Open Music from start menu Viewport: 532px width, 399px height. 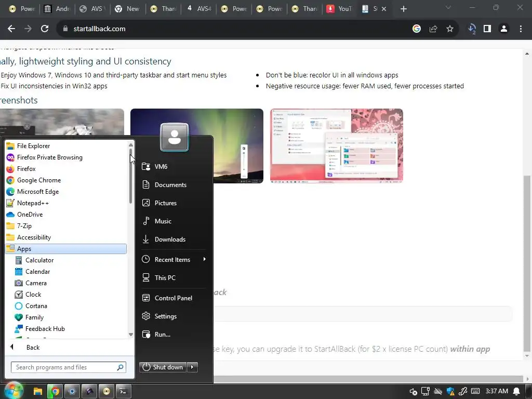pyautogui.click(x=173, y=221)
